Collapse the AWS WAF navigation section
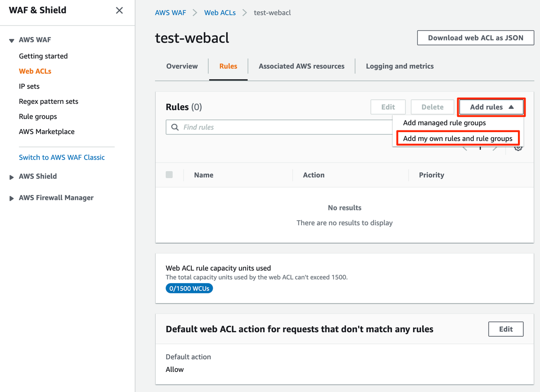Viewport: 540px width, 392px height. [x=12, y=40]
